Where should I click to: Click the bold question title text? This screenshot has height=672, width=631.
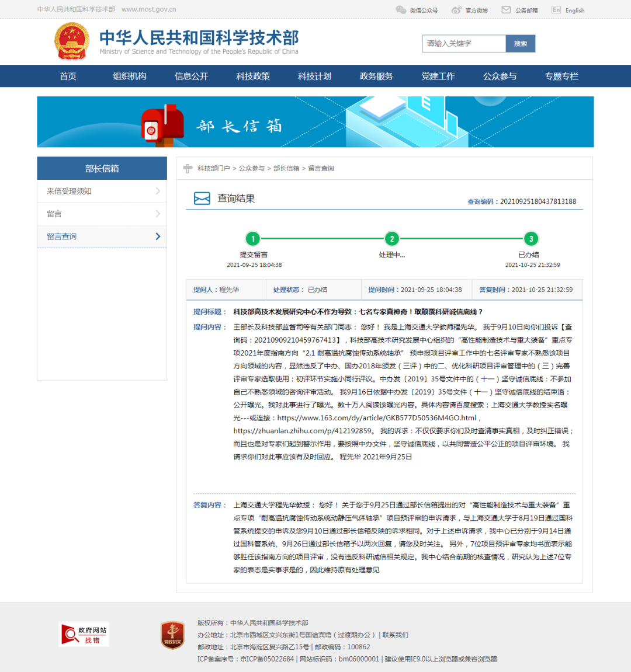(x=358, y=312)
